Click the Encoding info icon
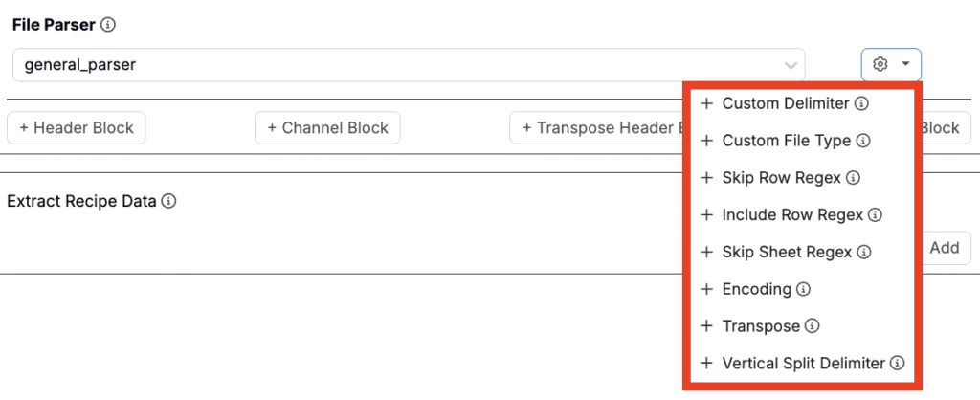 click(804, 289)
